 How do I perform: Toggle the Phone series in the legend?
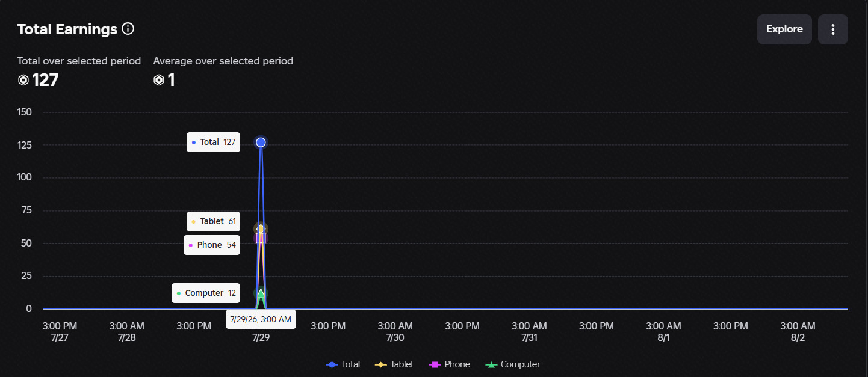tap(449, 364)
